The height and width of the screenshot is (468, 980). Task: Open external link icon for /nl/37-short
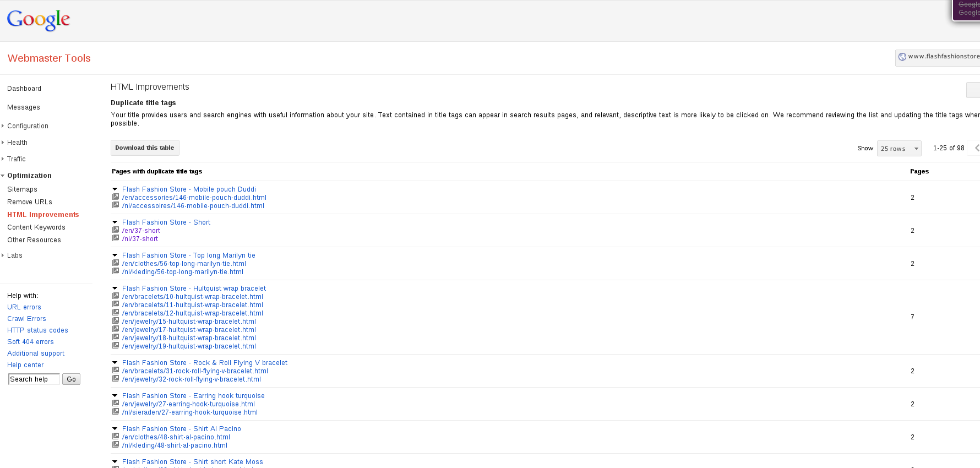pyautogui.click(x=116, y=238)
